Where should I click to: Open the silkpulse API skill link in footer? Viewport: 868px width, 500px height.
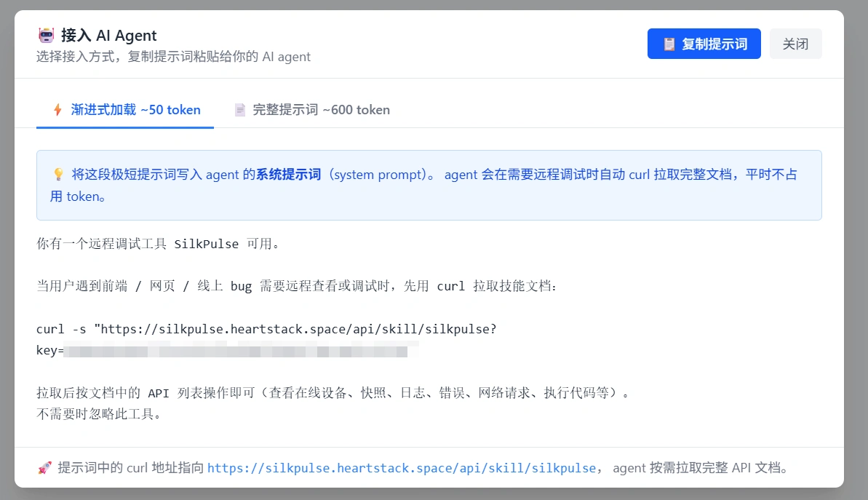(x=402, y=468)
